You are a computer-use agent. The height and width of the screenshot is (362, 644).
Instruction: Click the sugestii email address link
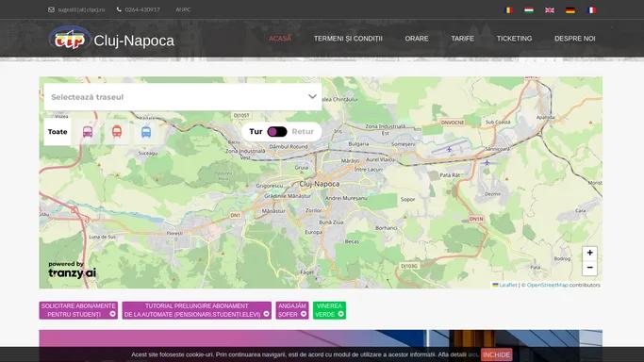(81, 9)
